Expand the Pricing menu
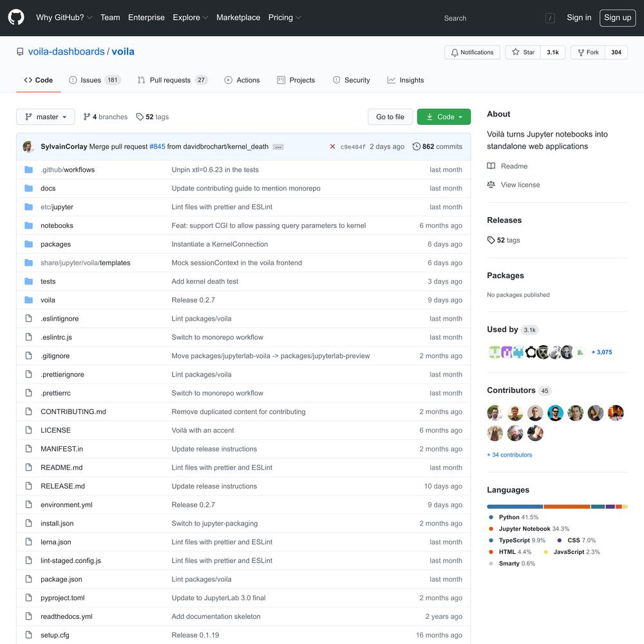This screenshot has width=644, height=644. (285, 17)
